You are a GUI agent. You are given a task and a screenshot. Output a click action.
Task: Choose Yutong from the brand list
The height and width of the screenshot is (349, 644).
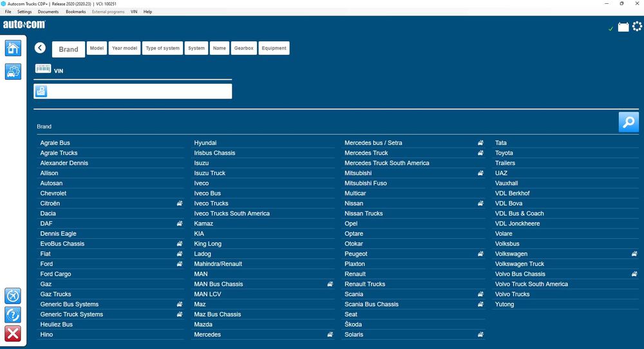pyautogui.click(x=504, y=304)
